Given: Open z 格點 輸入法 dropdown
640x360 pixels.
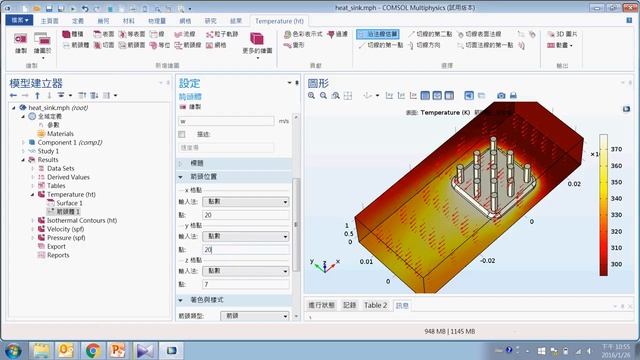Looking at the screenshot, I should coord(245,271).
